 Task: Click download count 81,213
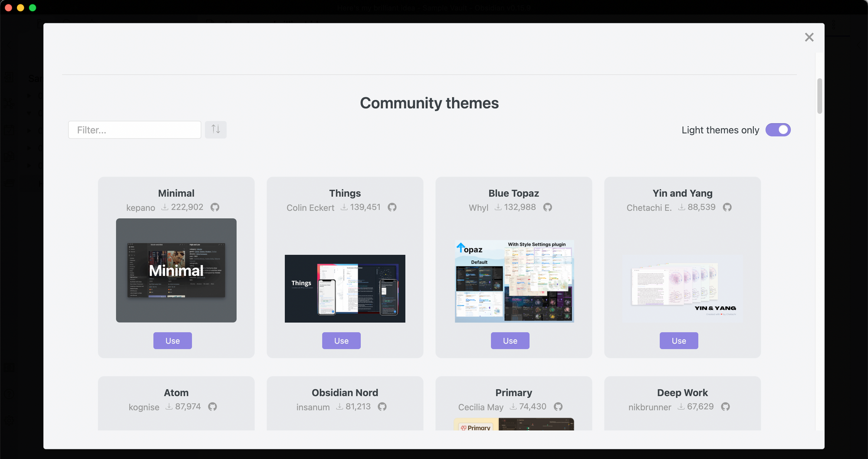click(358, 407)
